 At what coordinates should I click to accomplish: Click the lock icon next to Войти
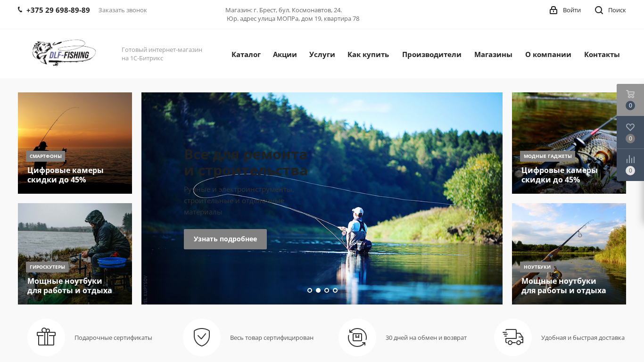pos(553,10)
